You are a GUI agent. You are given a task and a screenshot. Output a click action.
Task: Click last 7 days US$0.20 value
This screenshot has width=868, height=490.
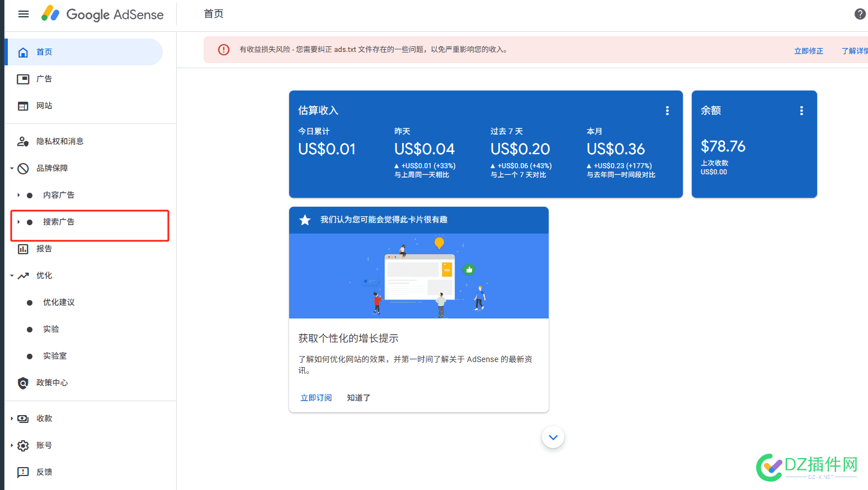pyautogui.click(x=520, y=149)
